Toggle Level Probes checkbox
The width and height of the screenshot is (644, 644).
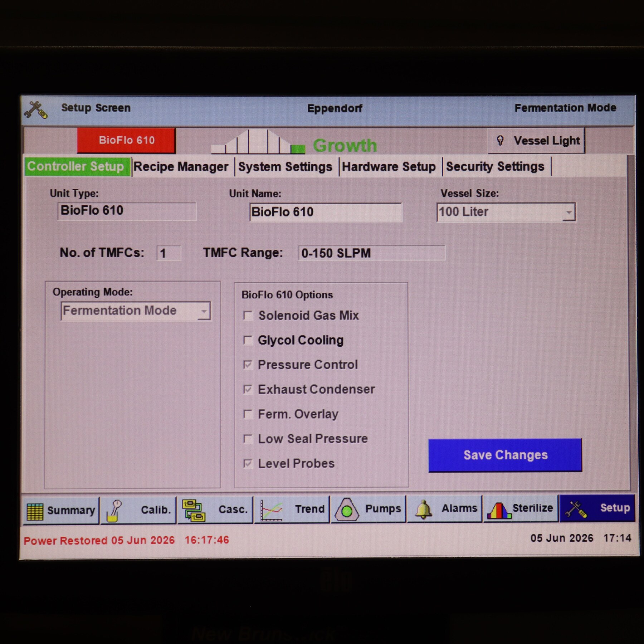point(248,464)
